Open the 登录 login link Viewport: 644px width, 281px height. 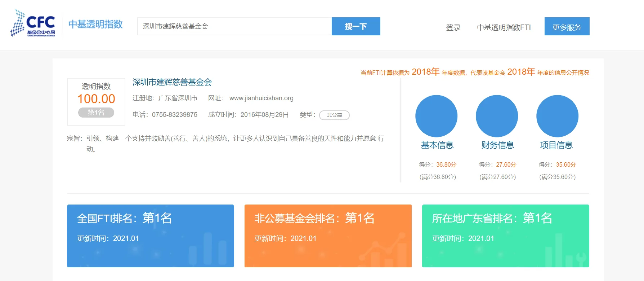(x=453, y=27)
